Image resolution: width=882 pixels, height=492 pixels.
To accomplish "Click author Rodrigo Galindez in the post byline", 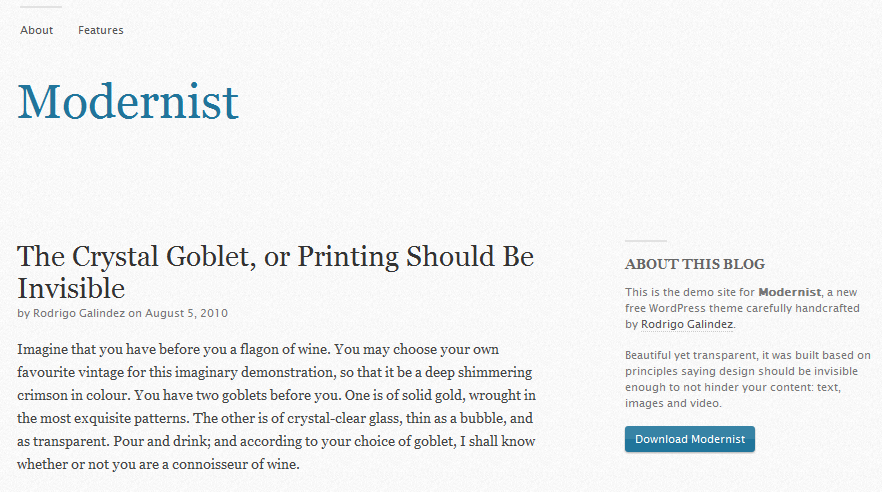I will 79,313.
